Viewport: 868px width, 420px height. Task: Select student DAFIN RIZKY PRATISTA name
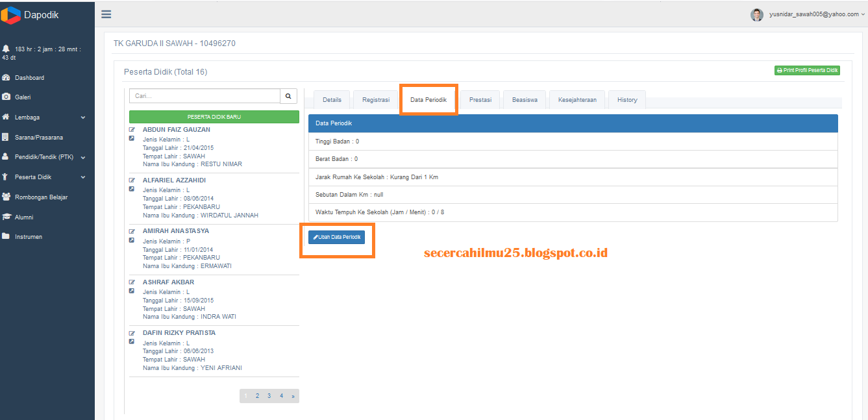179,332
